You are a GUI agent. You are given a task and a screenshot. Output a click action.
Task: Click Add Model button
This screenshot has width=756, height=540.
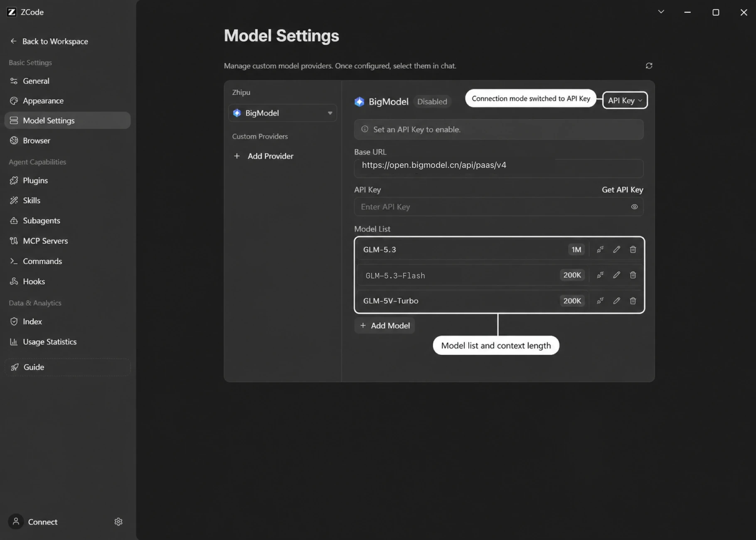click(384, 326)
